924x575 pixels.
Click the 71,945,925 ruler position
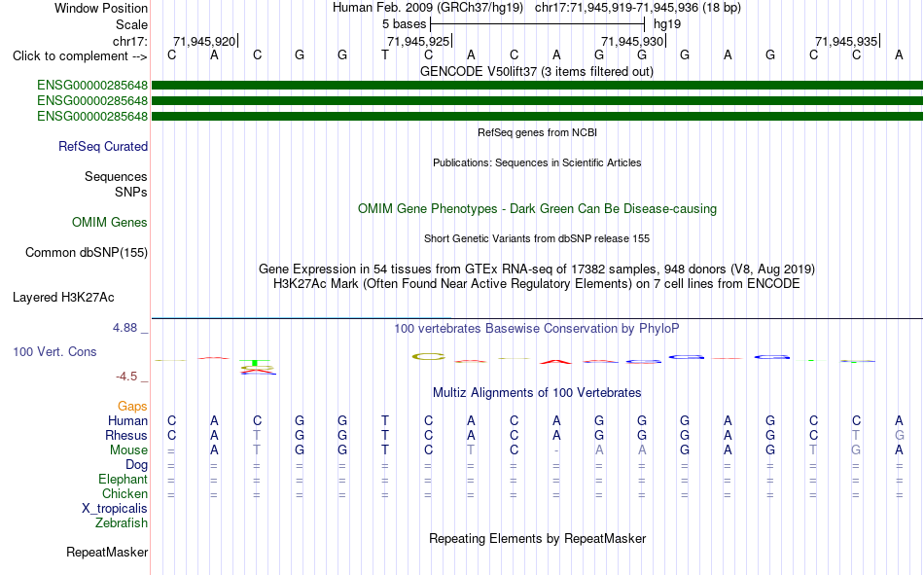418,41
